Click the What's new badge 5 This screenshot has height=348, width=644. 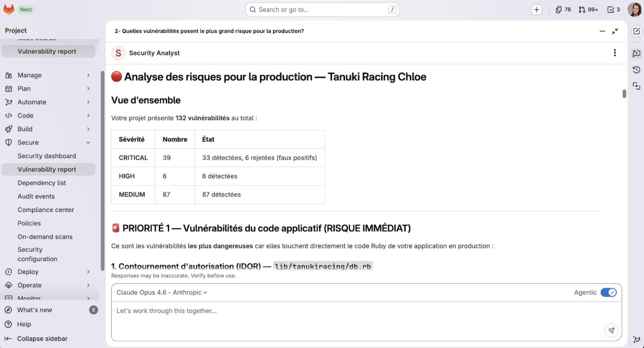[93, 310]
